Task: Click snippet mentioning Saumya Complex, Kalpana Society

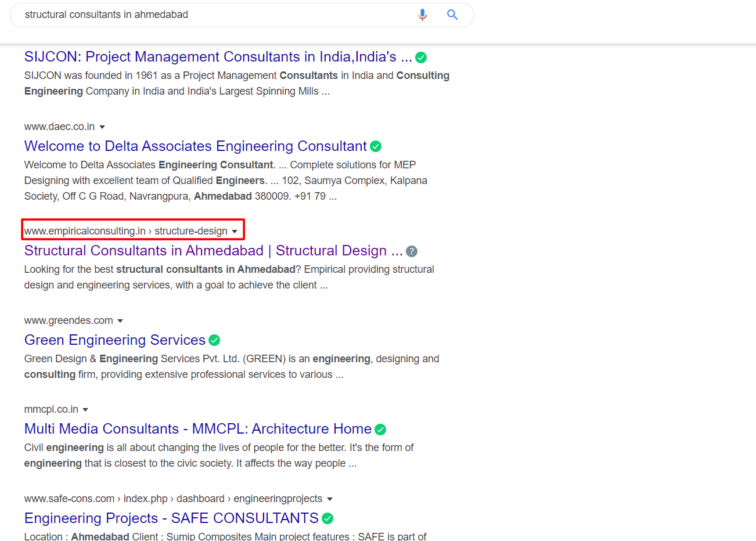Action: pyautogui.click(x=226, y=181)
